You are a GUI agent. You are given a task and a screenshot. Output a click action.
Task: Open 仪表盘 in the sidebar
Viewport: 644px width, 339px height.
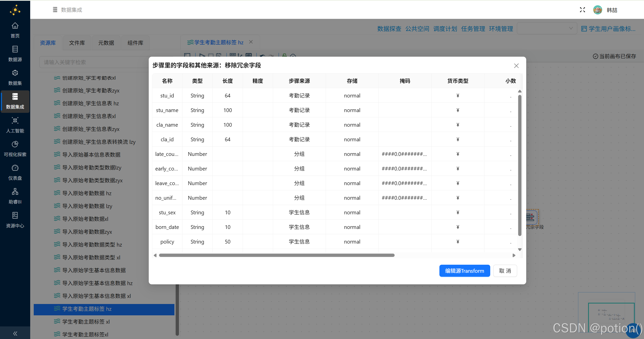(15, 173)
